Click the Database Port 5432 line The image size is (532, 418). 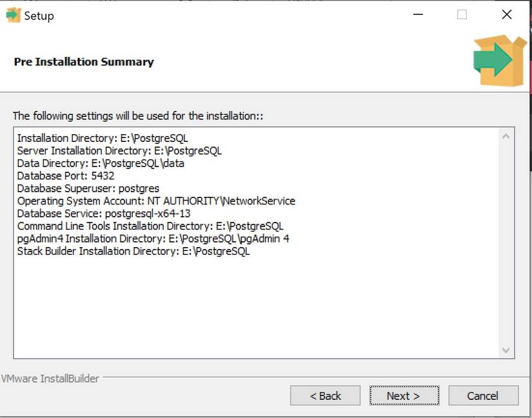point(66,175)
